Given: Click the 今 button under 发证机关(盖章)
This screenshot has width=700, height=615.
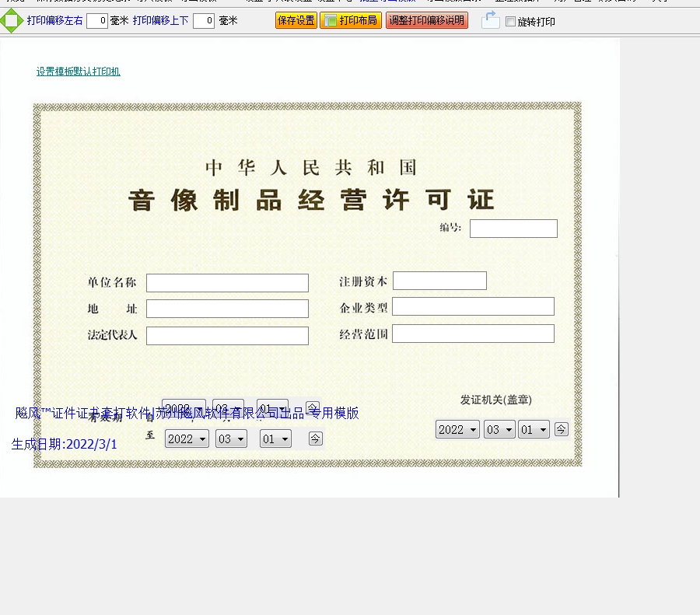Looking at the screenshot, I should [561, 429].
